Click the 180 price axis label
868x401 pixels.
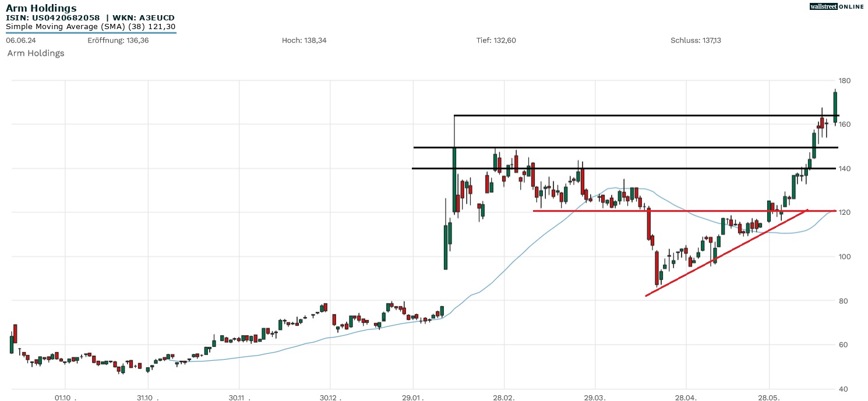845,80
